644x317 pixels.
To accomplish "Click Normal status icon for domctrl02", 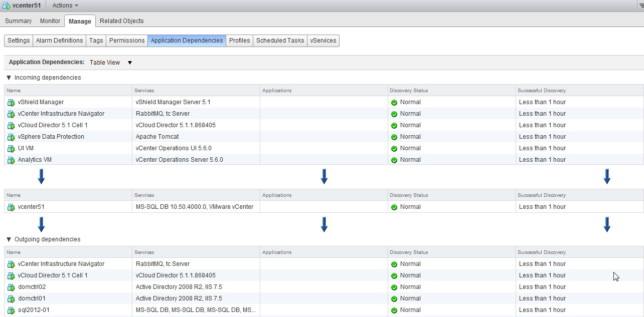I will [394, 287].
